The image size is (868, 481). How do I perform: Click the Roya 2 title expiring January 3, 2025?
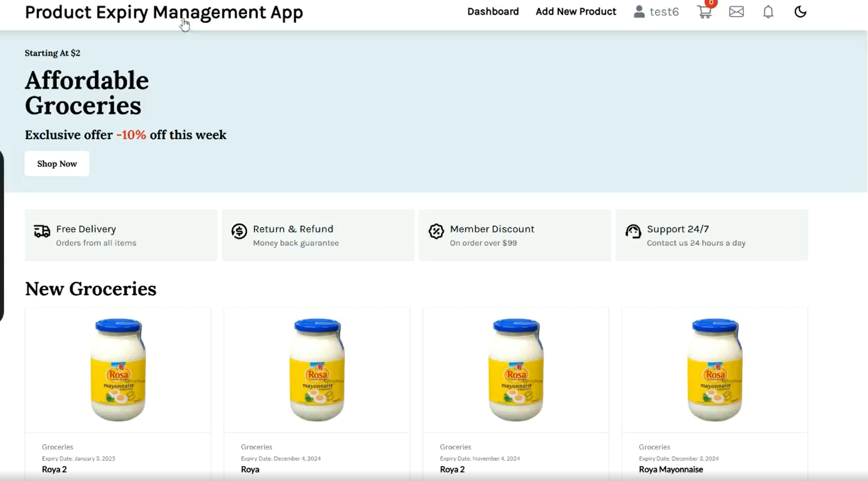coord(54,469)
